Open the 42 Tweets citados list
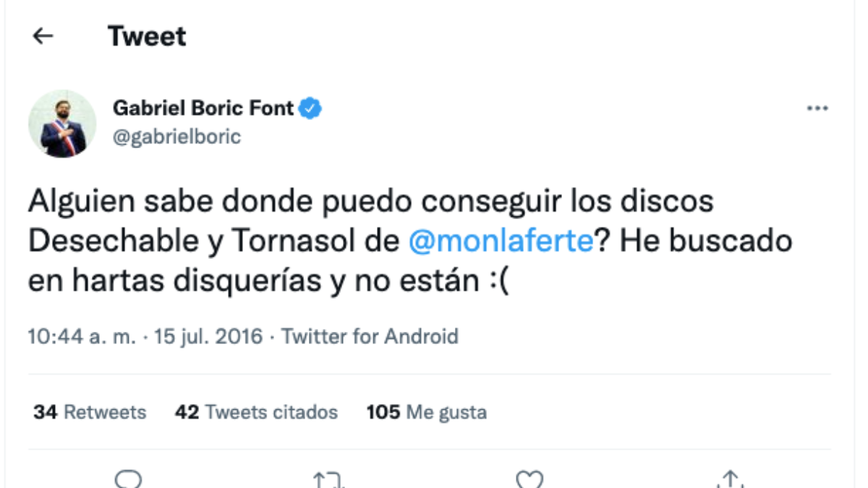The width and height of the screenshot is (868, 488). 257,412
